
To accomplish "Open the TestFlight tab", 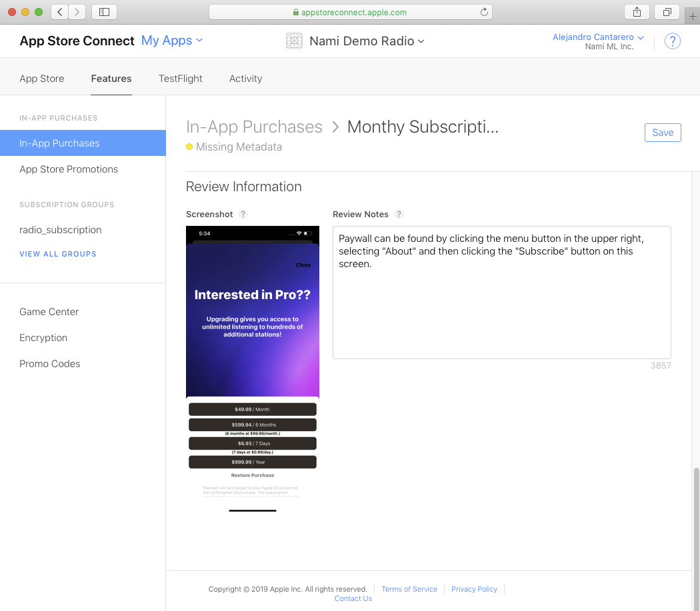I will (181, 79).
